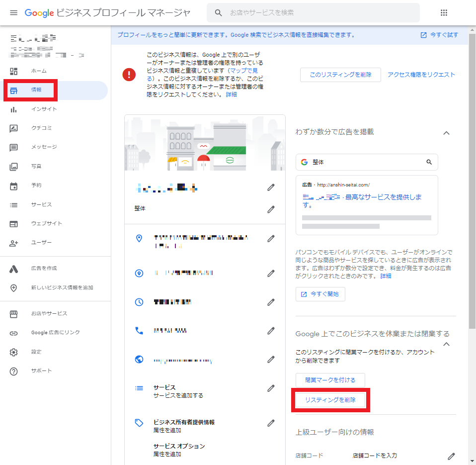Viewport: 476px width, 465px height.
Task: Click the attributes tag icon
Action: 139,423
